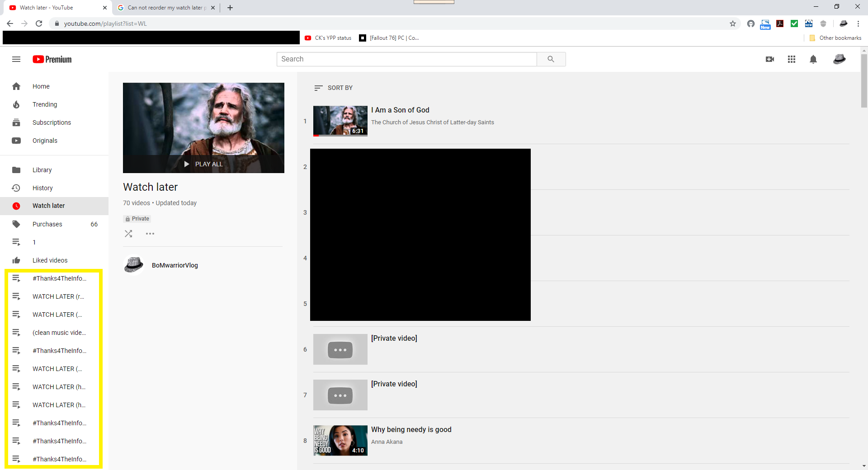868x470 pixels.
Task: Click the browser Forward arrow
Action: (x=24, y=23)
